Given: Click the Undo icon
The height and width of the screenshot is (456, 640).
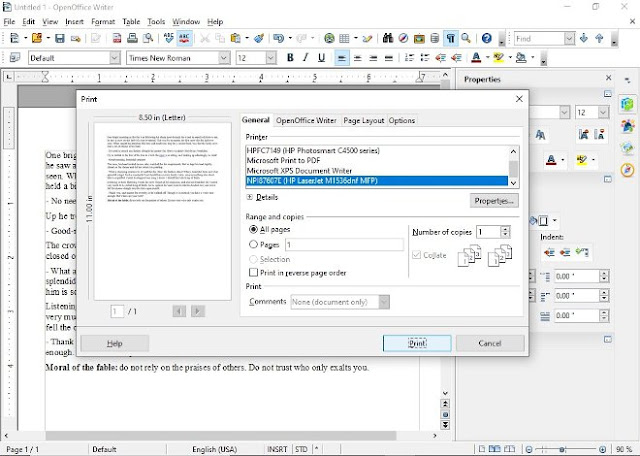Looking at the screenshot, I should pyautogui.click(x=278, y=39).
